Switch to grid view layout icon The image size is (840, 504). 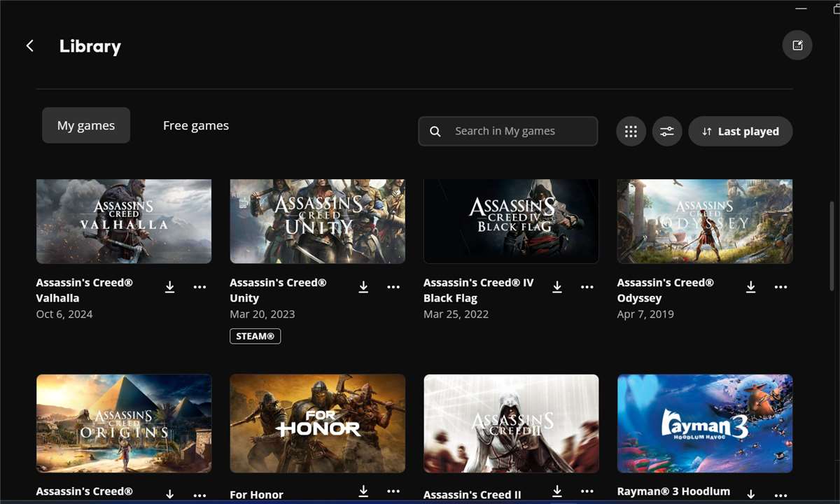tap(631, 131)
